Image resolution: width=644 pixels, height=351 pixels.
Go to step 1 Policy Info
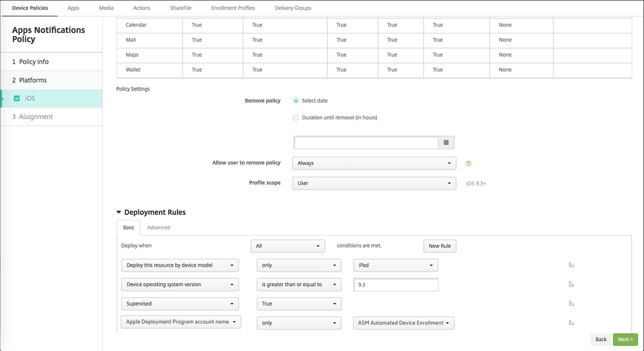(51, 62)
